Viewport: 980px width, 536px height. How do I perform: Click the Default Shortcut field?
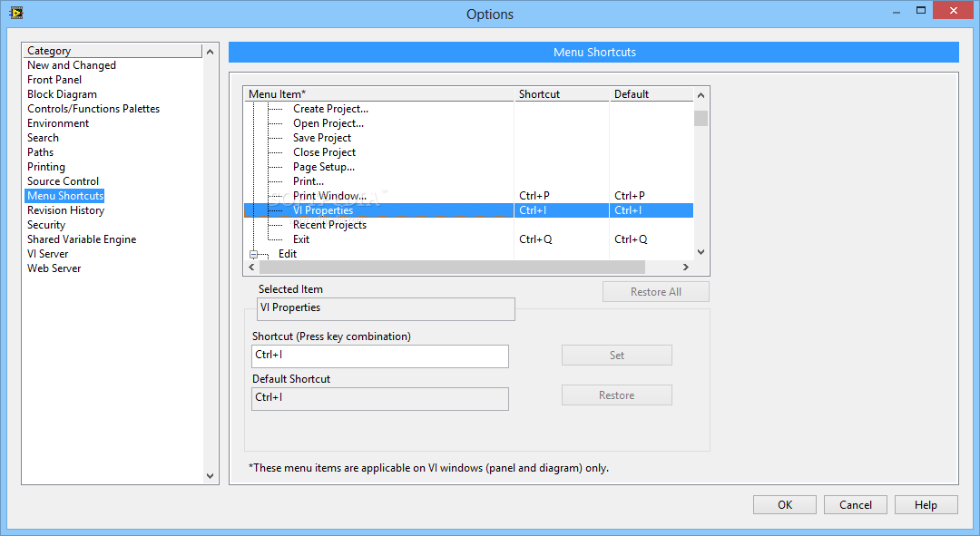click(380, 398)
